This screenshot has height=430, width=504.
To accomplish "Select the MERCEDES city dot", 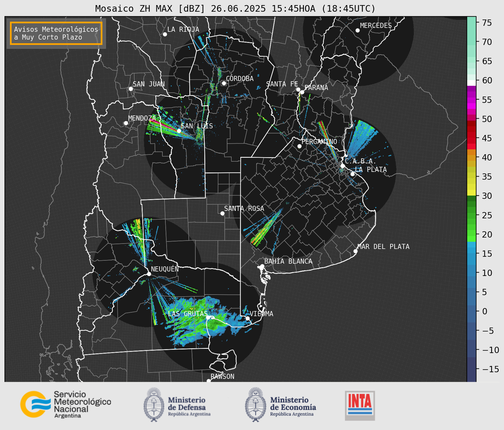I will pos(358,31).
